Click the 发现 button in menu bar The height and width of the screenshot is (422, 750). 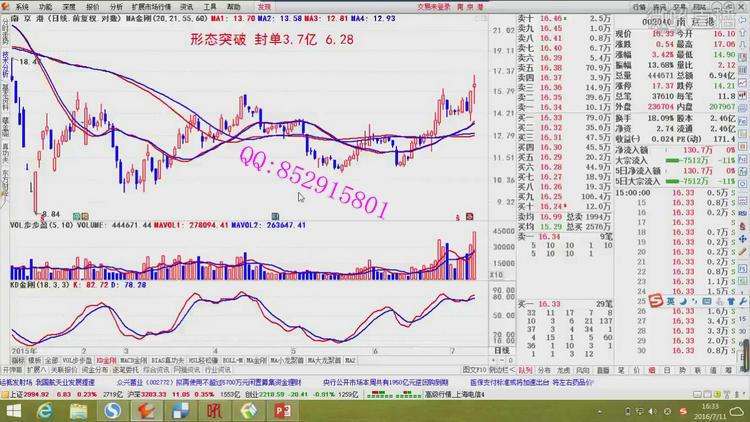pos(264,6)
